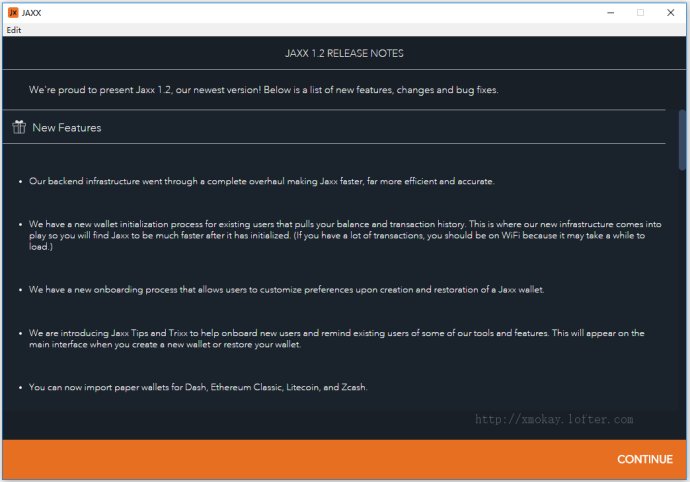The height and width of the screenshot is (482, 690).
Task: Click the CONTINUE button
Action: [x=645, y=459]
